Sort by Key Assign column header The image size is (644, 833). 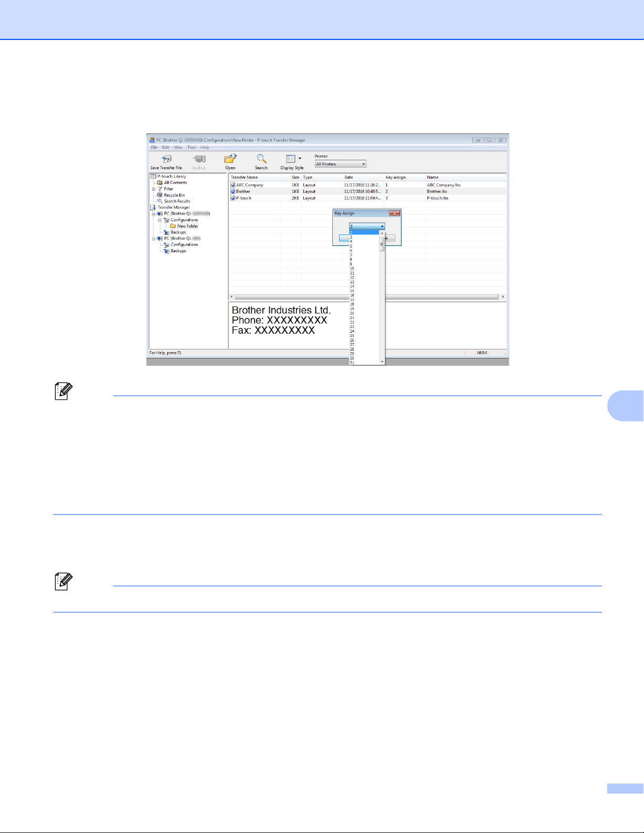tap(404, 178)
